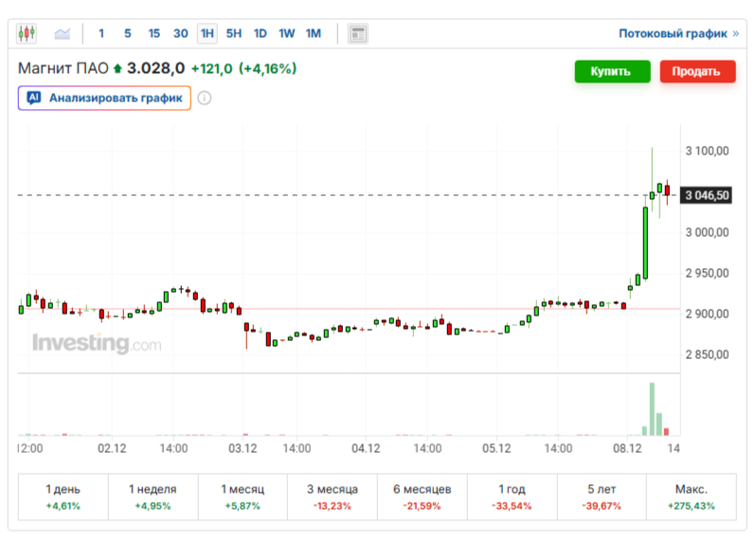Click the 08.12 date label
Image resolution: width=756 pixels, height=541 pixels.
(x=627, y=448)
